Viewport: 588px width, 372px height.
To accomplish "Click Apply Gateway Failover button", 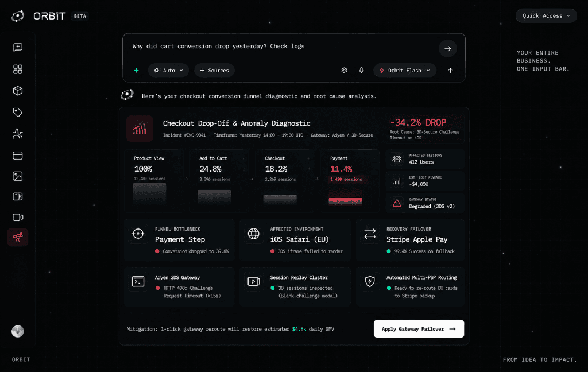I will [419, 329].
